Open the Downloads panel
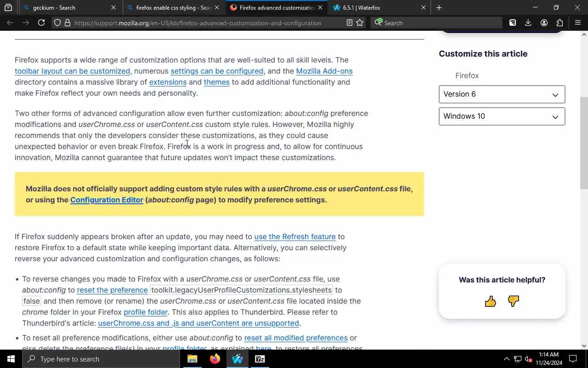The height and width of the screenshot is (368, 588). point(528,23)
